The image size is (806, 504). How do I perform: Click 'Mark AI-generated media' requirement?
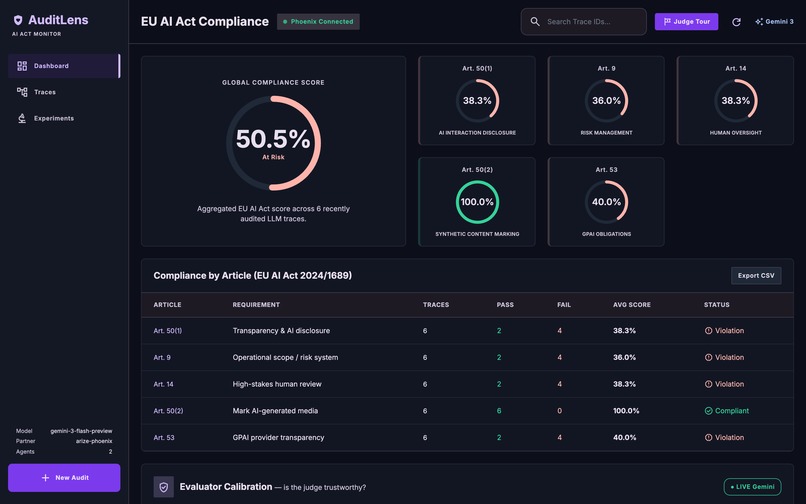click(275, 411)
